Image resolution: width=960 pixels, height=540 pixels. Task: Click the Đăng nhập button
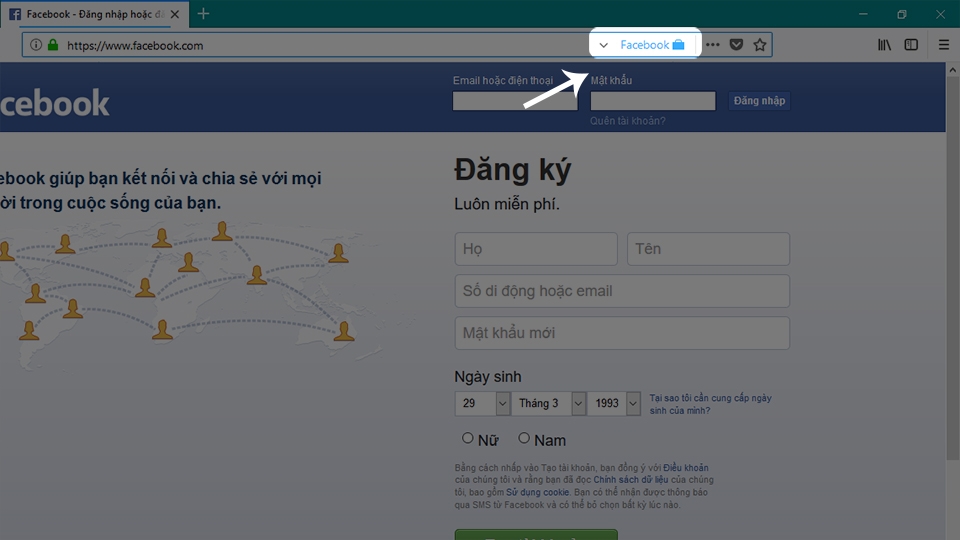(x=759, y=100)
